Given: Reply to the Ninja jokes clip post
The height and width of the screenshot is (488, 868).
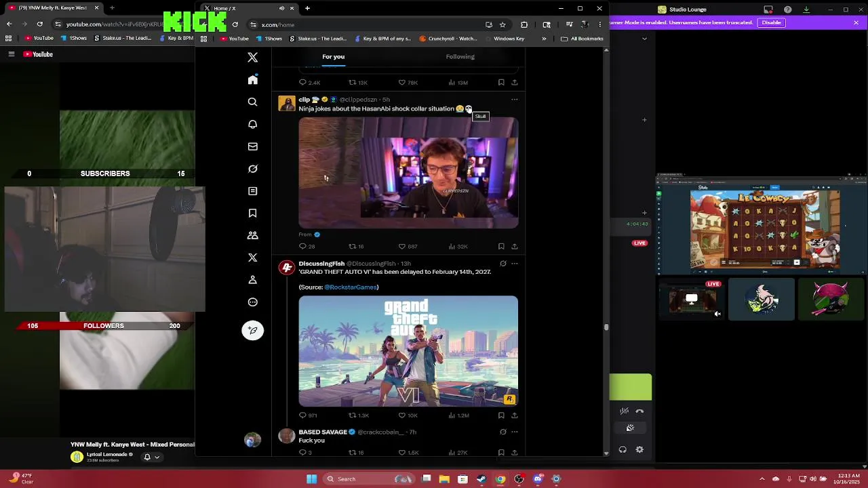Looking at the screenshot, I should tap(302, 247).
